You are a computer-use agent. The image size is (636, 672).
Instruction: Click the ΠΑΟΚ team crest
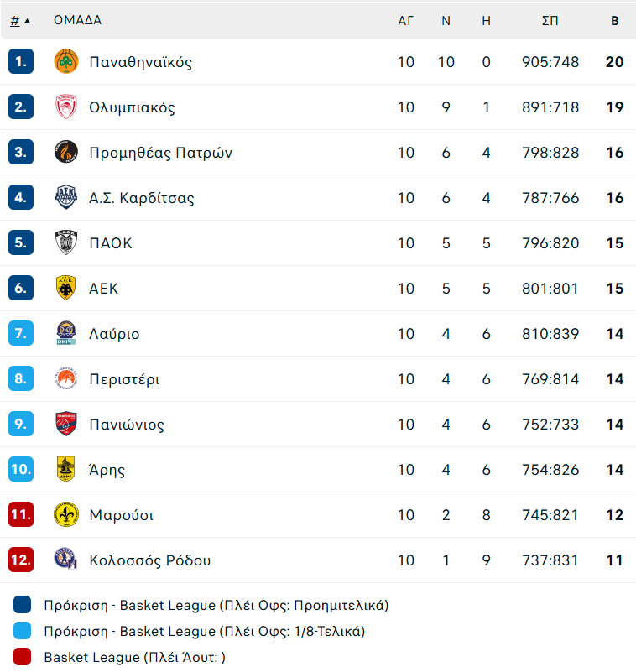point(66,243)
